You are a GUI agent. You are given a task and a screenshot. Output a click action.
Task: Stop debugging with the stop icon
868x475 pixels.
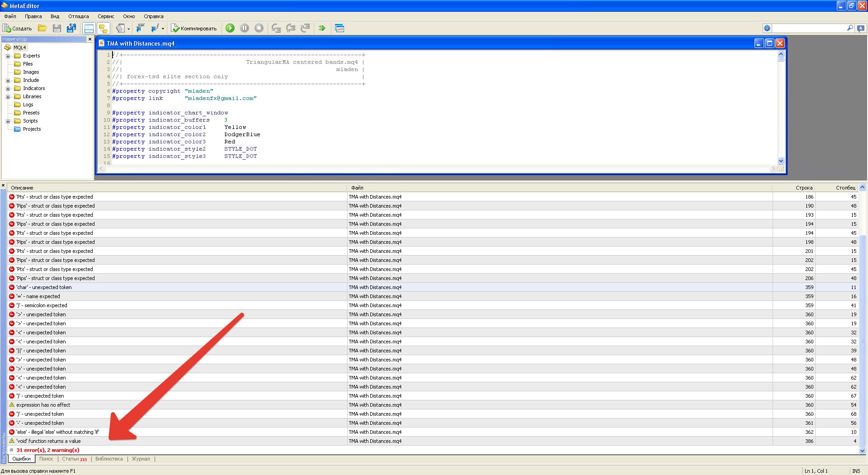click(x=259, y=28)
